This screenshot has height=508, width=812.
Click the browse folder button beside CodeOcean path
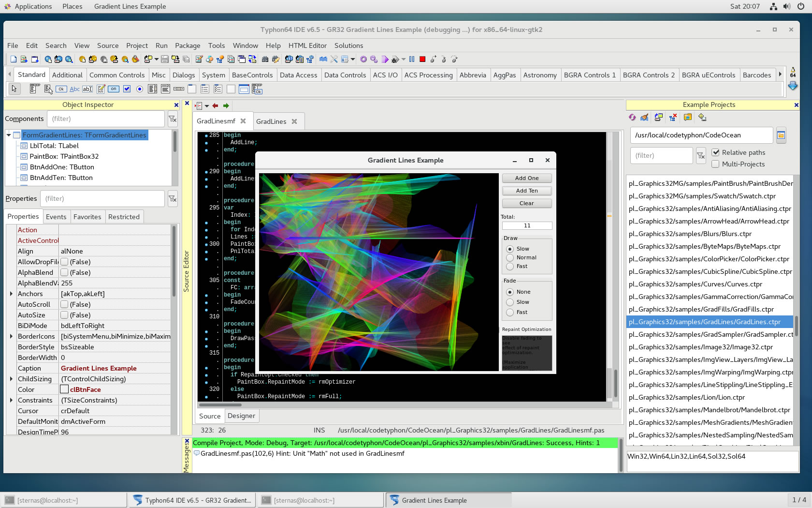[x=781, y=135]
